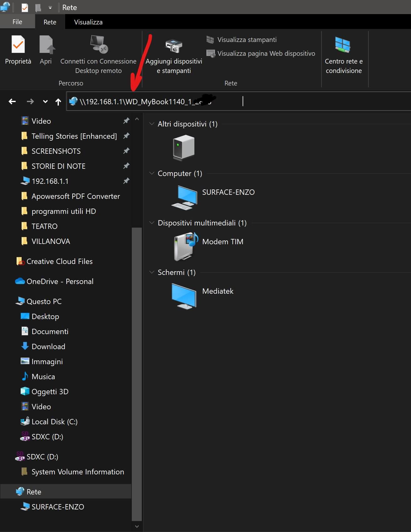Collapse the Dispositivi multimediali group

pyautogui.click(x=152, y=223)
